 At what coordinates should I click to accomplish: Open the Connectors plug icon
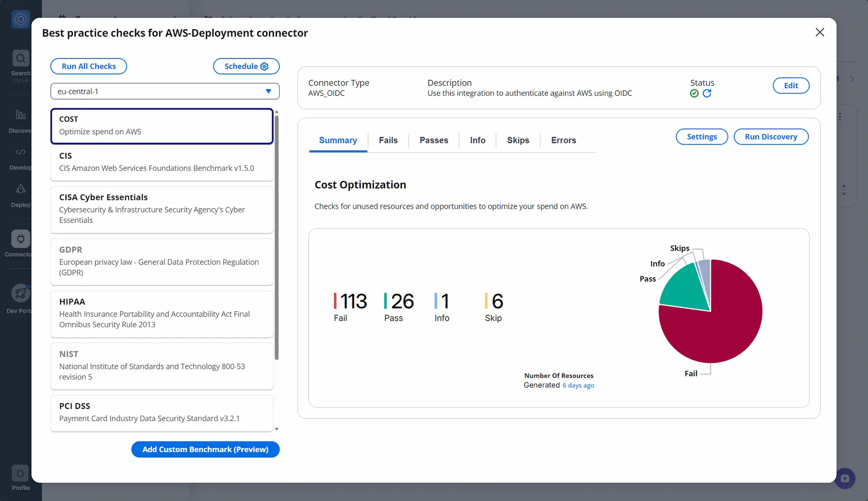tap(20, 239)
